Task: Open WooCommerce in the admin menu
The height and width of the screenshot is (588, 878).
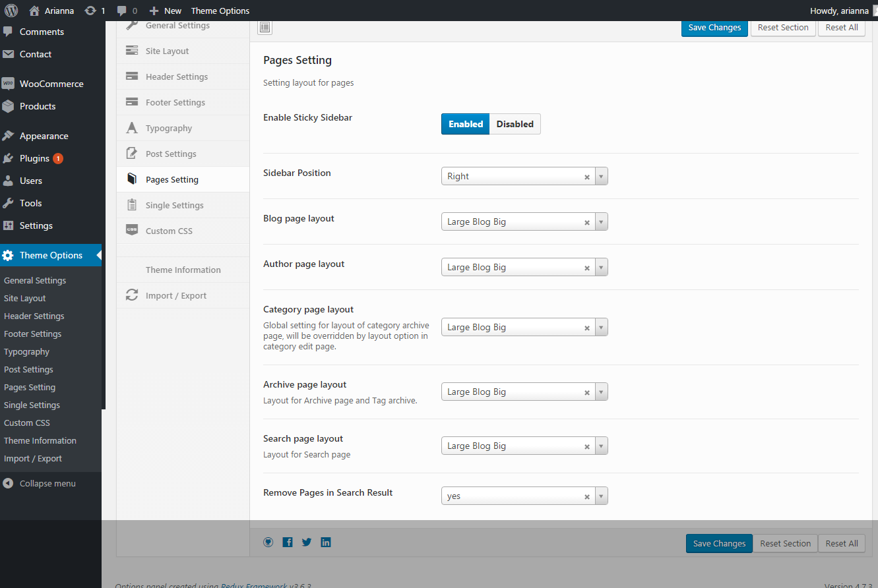Action: [x=51, y=84]
